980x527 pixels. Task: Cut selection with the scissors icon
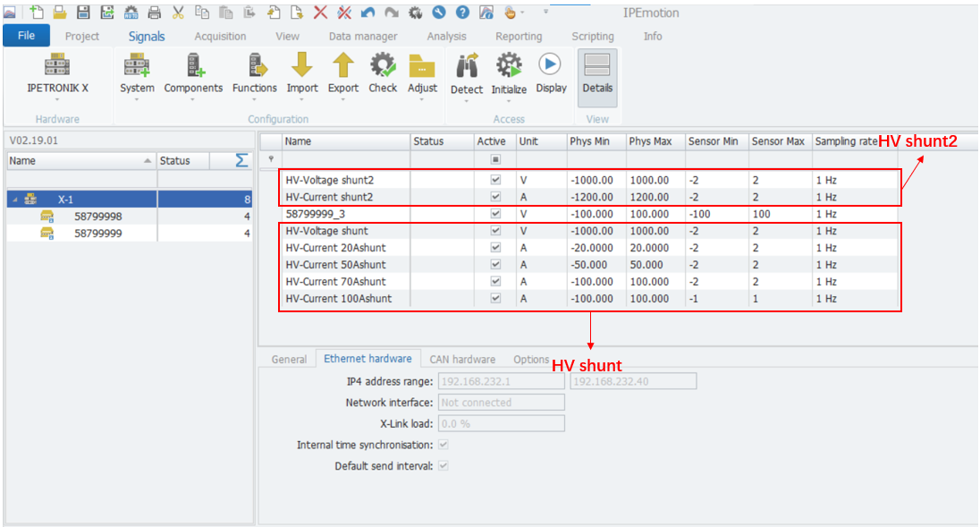pyautogui.click(x=178, y=12)
